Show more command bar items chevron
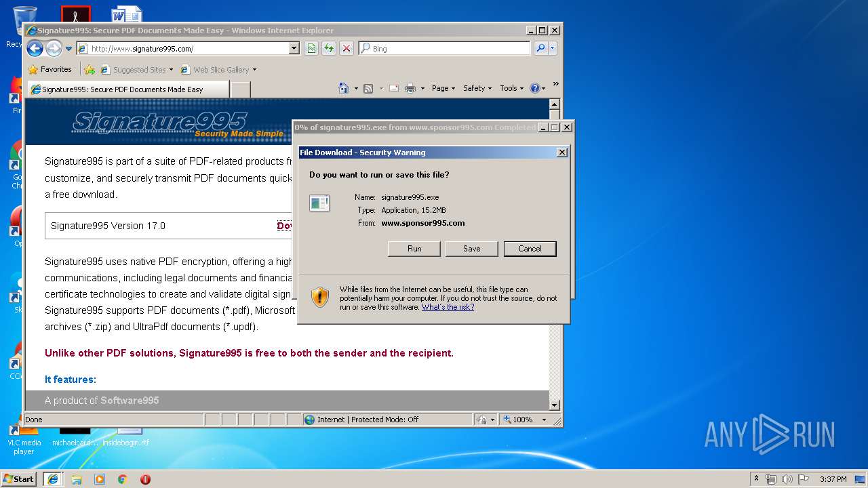This screenshot has height=488, width=868. pos(555,85)
